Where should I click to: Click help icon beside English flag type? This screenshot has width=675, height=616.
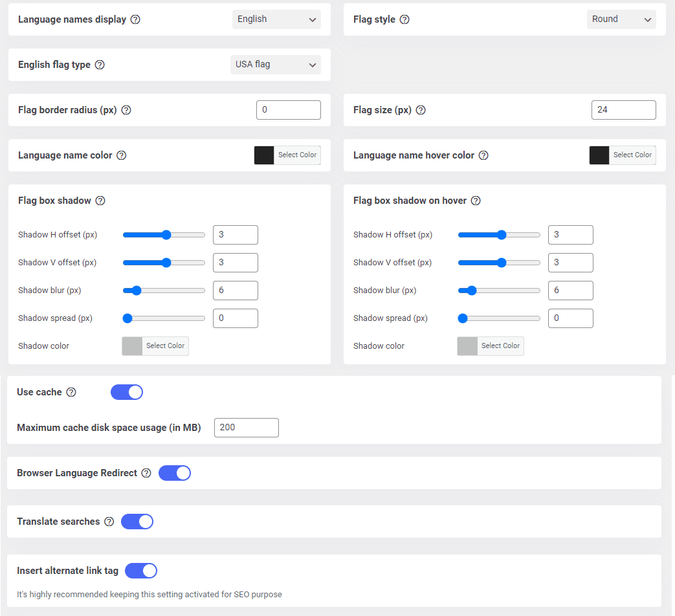point(100,65)
